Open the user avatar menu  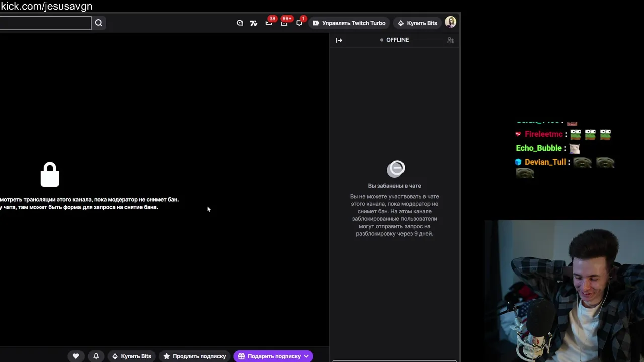coord(450,22)
